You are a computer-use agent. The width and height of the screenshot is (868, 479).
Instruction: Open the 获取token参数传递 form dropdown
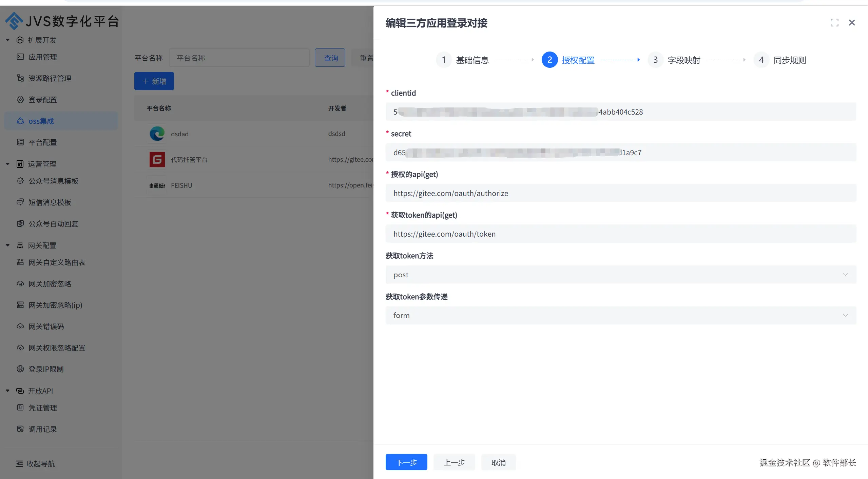pos(620,315)
